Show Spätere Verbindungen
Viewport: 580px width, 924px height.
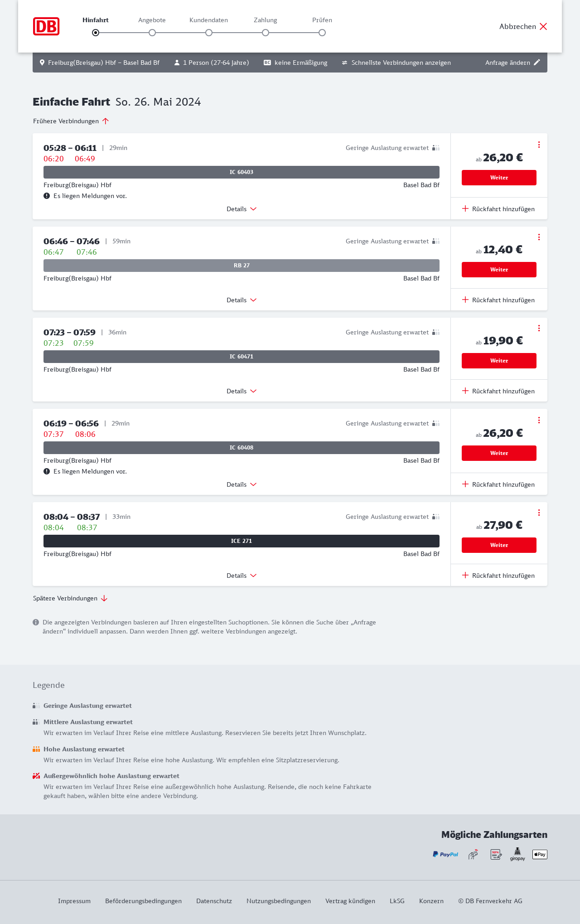70,598
